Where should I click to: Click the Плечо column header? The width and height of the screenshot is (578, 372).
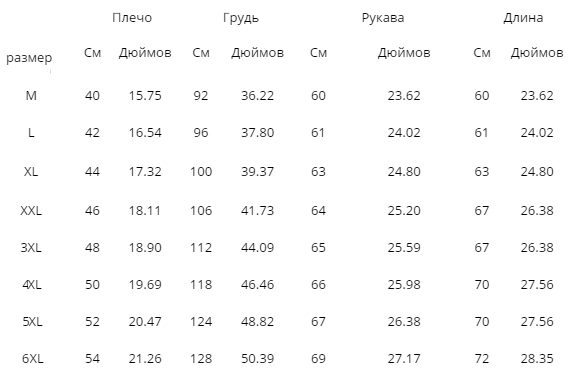point(132,18)
